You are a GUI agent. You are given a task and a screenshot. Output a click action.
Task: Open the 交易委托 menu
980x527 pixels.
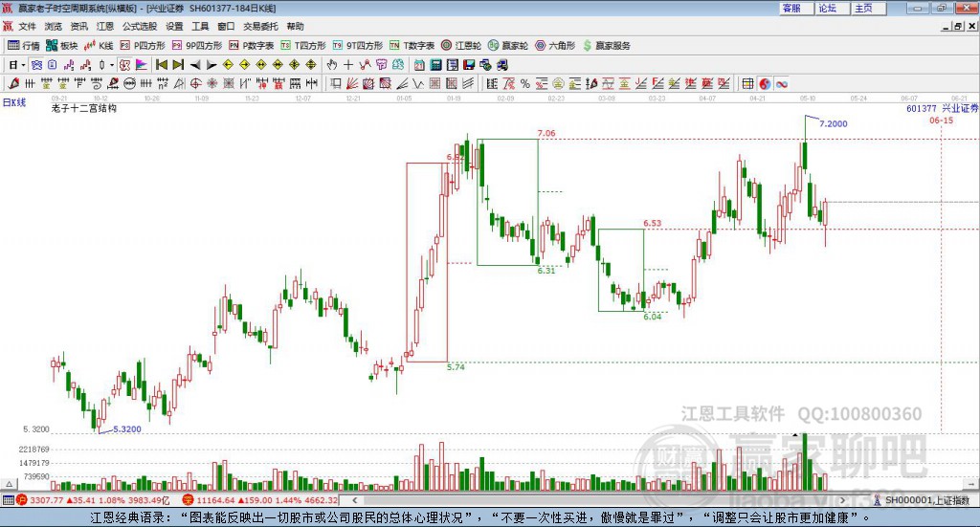click(x=260, y=26)
